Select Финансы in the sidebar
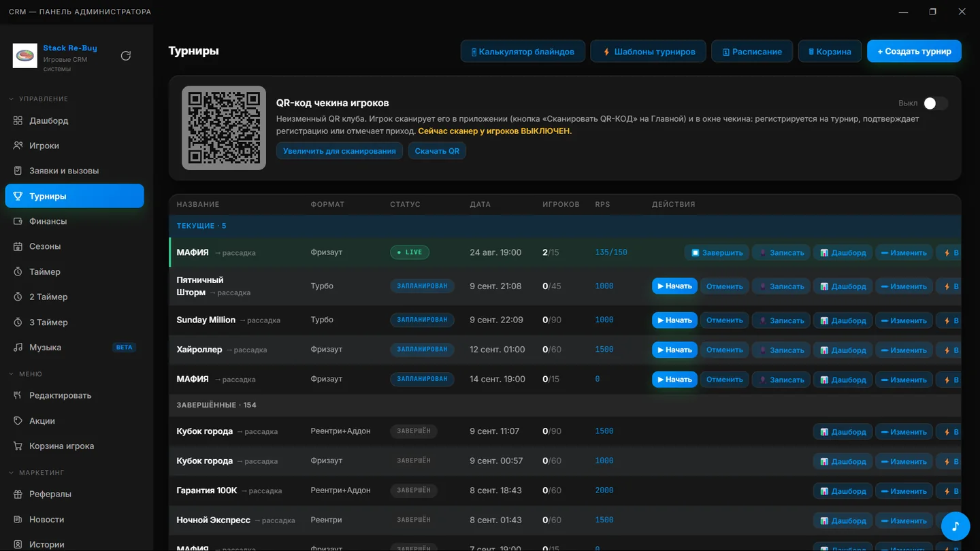This screenshot has width=980, height=551. [74, 221]
